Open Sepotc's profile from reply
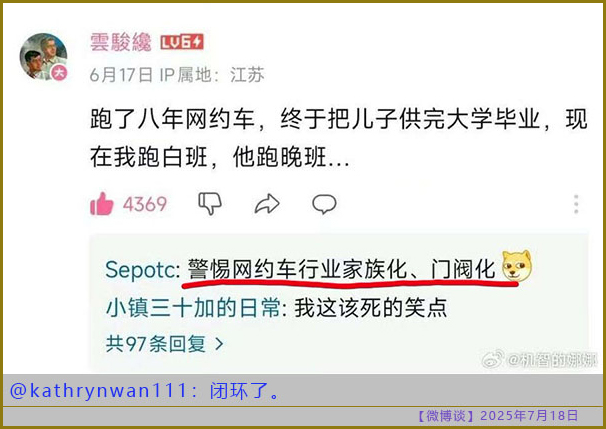This screenshot has height=429, width=606. [x=140, y=269]
